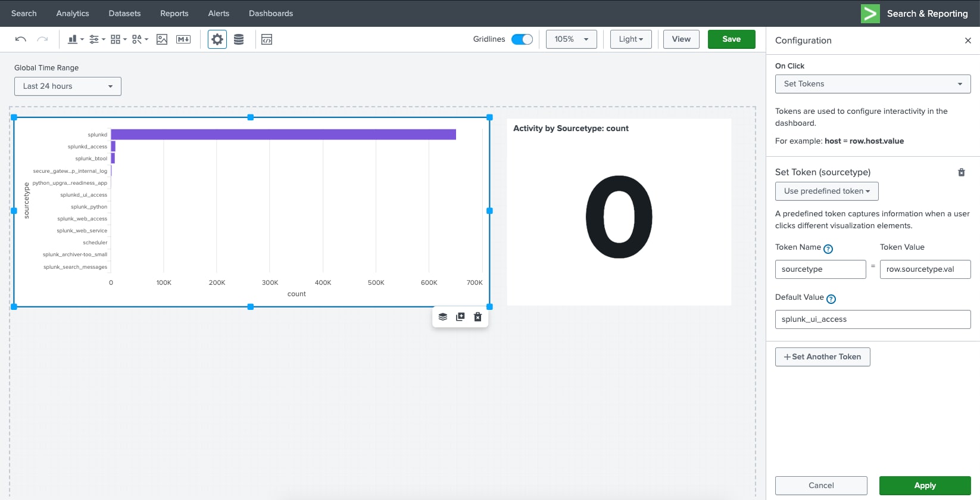Click Set Another Token button
Viewport: 980px width, 500px height.
pos(823,357)
